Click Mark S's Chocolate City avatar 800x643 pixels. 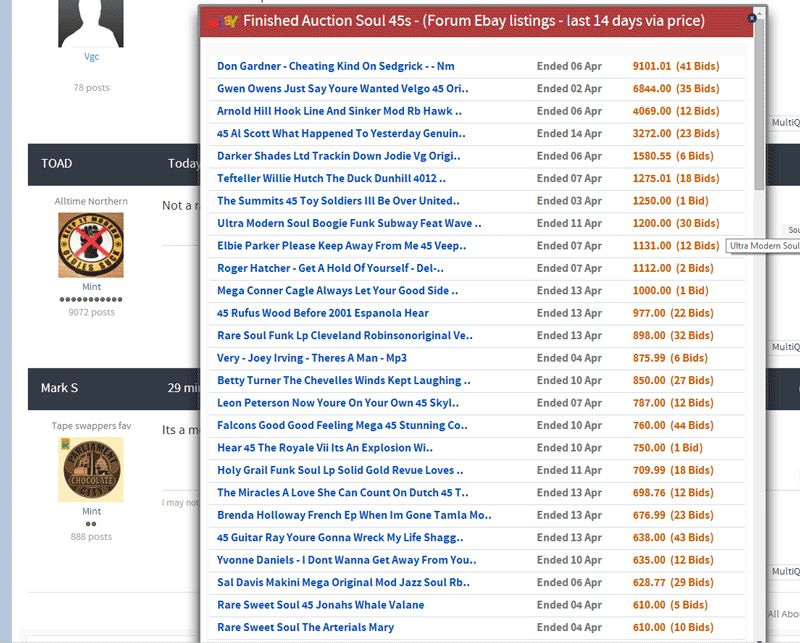pyautogui.click(x=91, y=470)
